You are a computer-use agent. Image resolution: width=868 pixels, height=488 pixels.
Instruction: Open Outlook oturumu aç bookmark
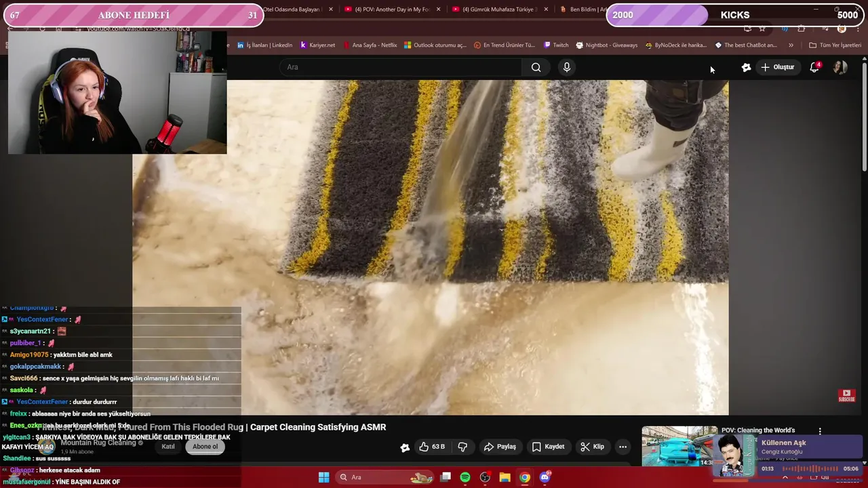click(x=435, y=45)
